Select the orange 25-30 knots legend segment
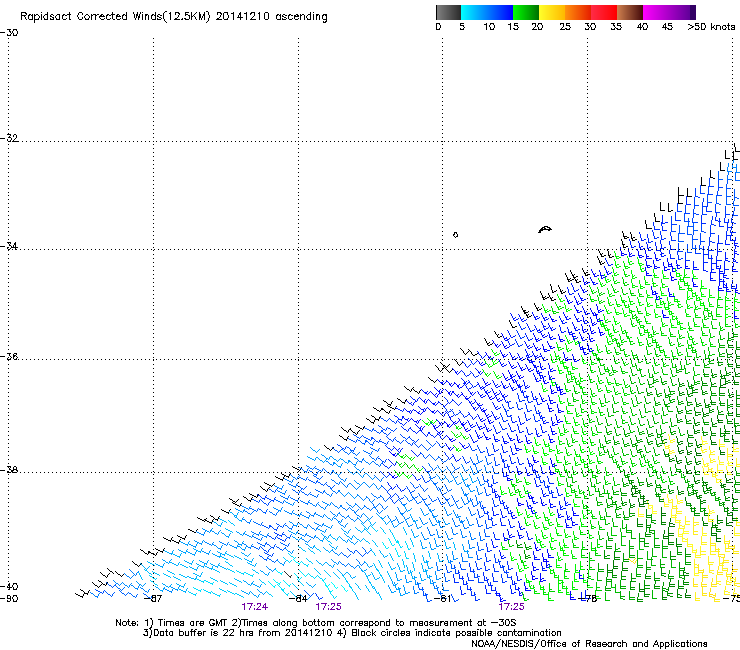 coord(578,12)
